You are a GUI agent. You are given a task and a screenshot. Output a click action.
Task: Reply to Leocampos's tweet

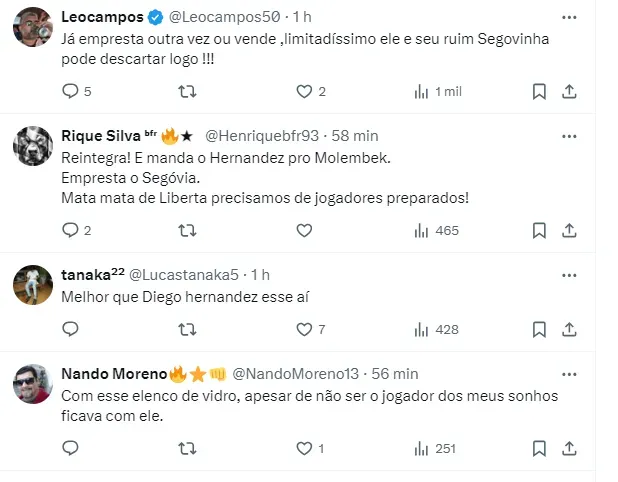[70, 91]
